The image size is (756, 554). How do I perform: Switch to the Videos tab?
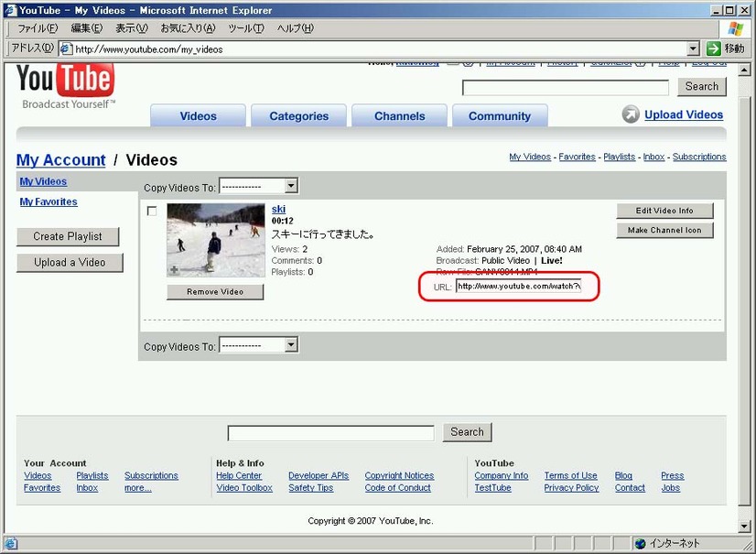199,115
